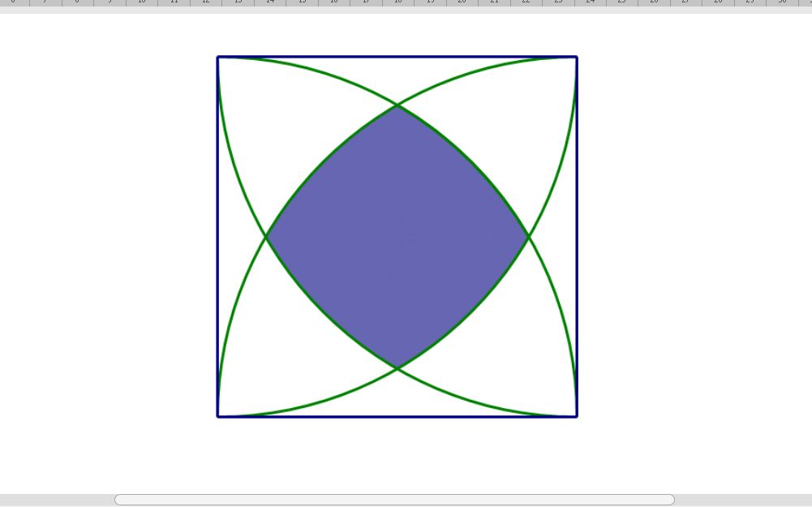Select the bottom intersection point of green arcs
The image size is (812, 507).
pyautogui.click(x=397, y=368)
